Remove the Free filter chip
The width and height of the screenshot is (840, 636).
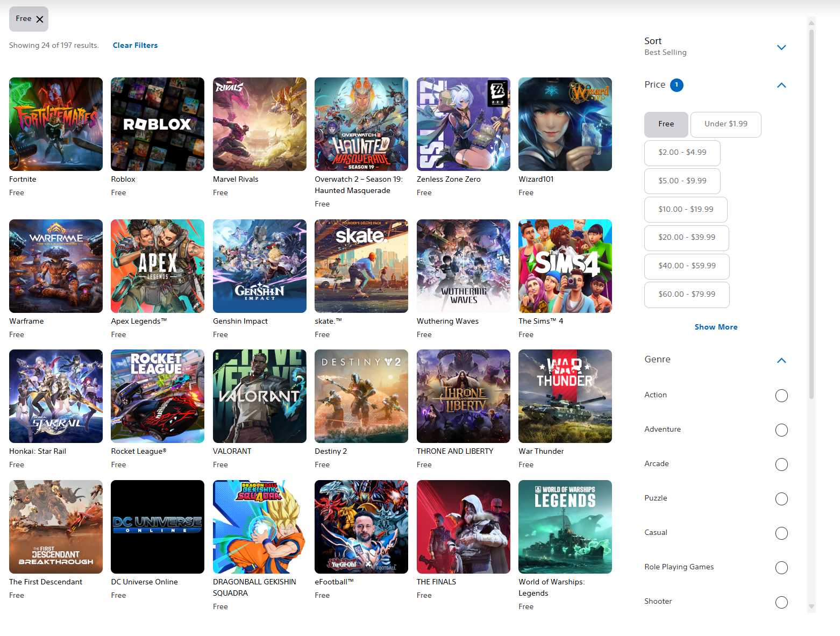(39, 19)
